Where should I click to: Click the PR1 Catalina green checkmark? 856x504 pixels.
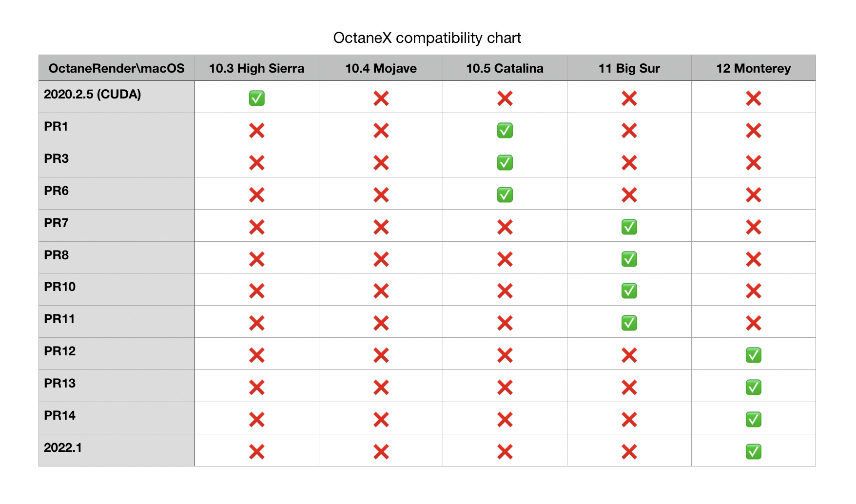tap(505, 131)
